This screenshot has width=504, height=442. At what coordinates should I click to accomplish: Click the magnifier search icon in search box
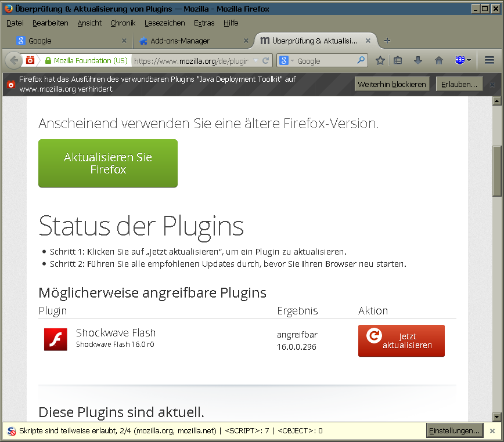click(x=361, y=60)
